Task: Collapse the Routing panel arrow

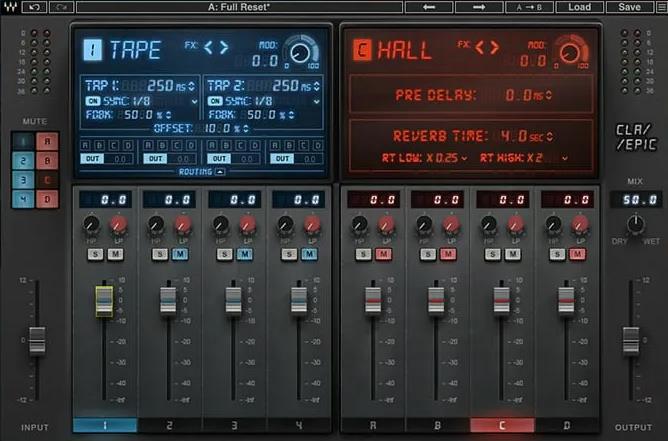Action: (x=220, y=172)
